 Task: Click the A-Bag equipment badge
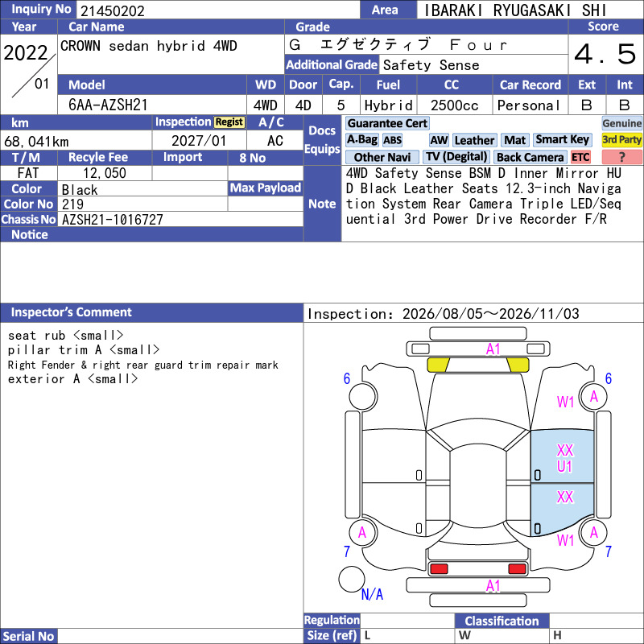pyautogui.click(x=361, y=140)
